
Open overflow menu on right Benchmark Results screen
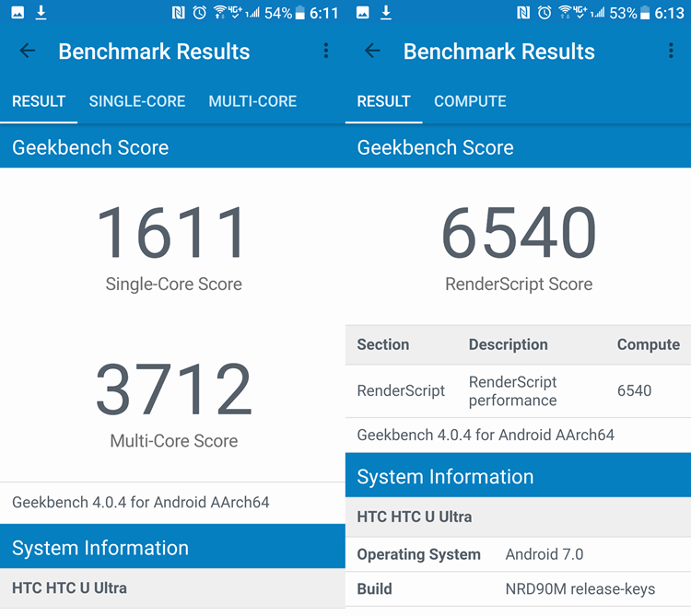(671, 51)
